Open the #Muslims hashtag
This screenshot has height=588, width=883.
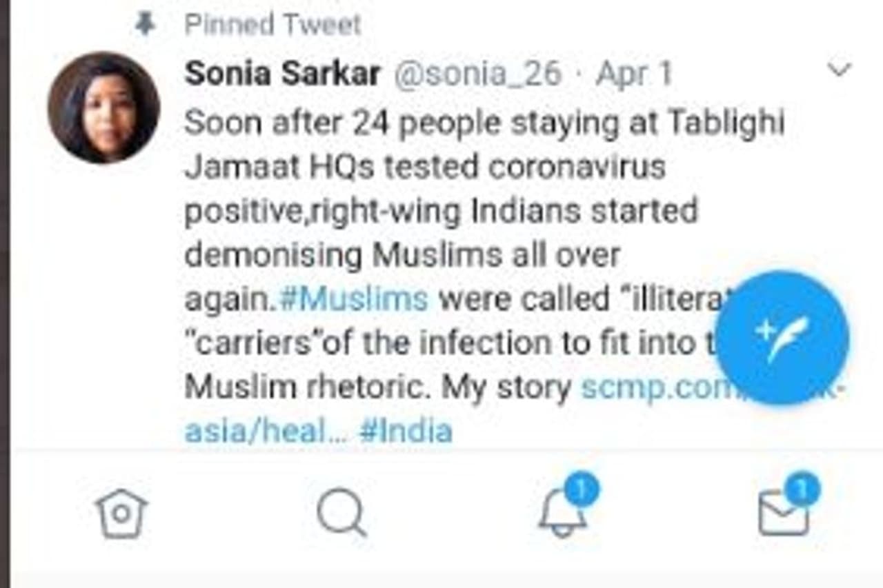coord(353,299)
